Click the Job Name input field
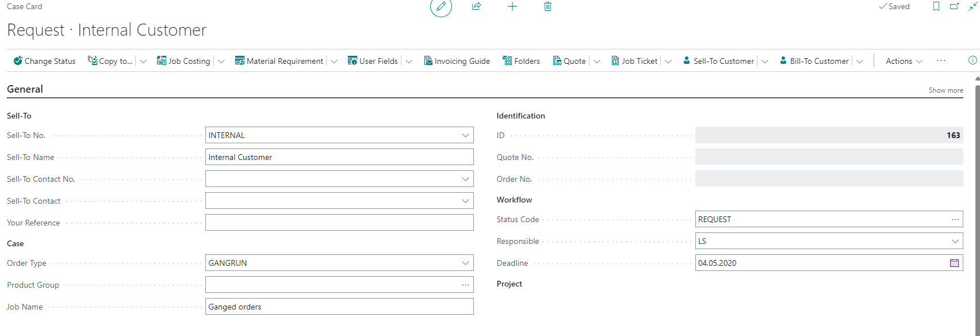980x336 pixels. point(339,307)
